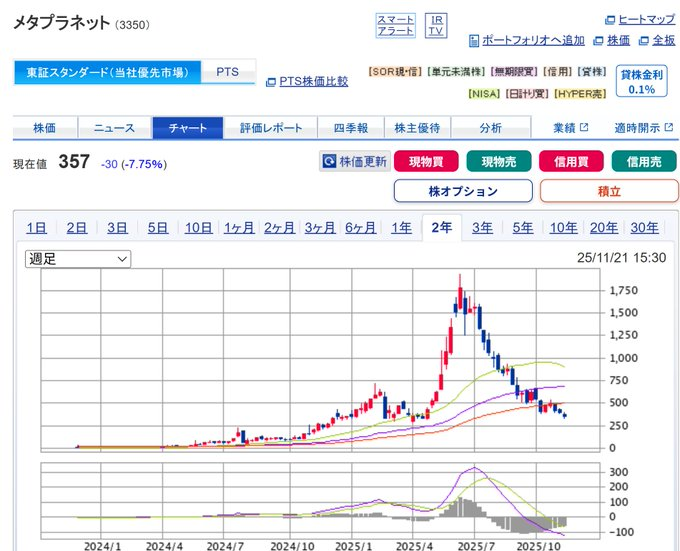
Task: Open the IR TV icon
Action: click(x=436, y=26)
